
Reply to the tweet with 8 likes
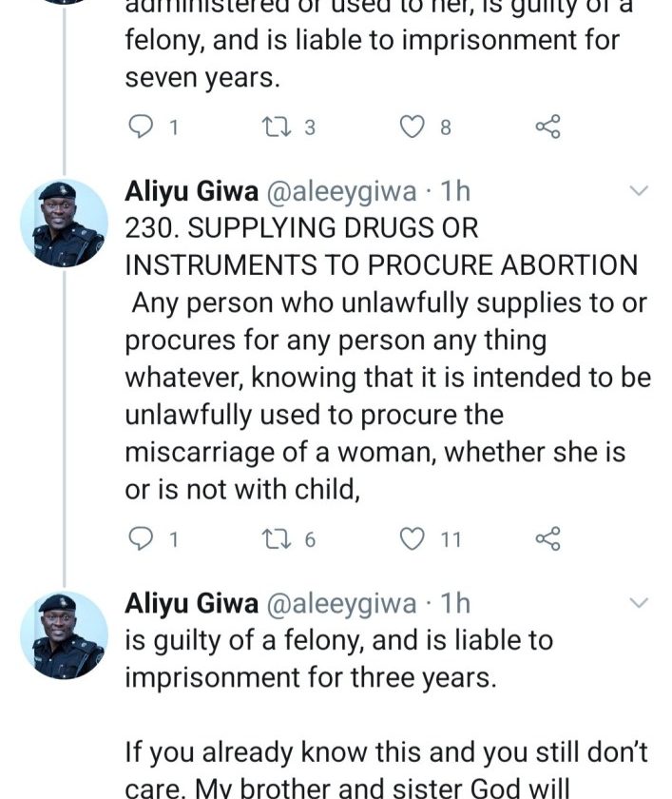[140, 127]
